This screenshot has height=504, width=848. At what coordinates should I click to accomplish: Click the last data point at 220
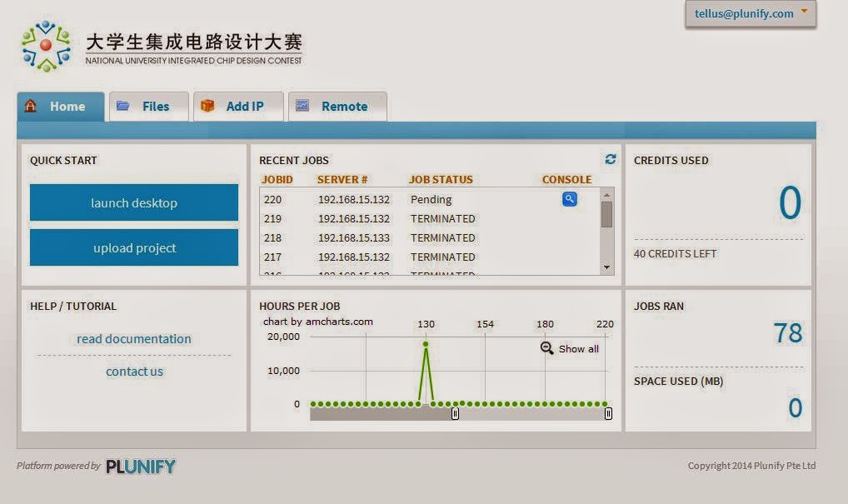[605, 404]
